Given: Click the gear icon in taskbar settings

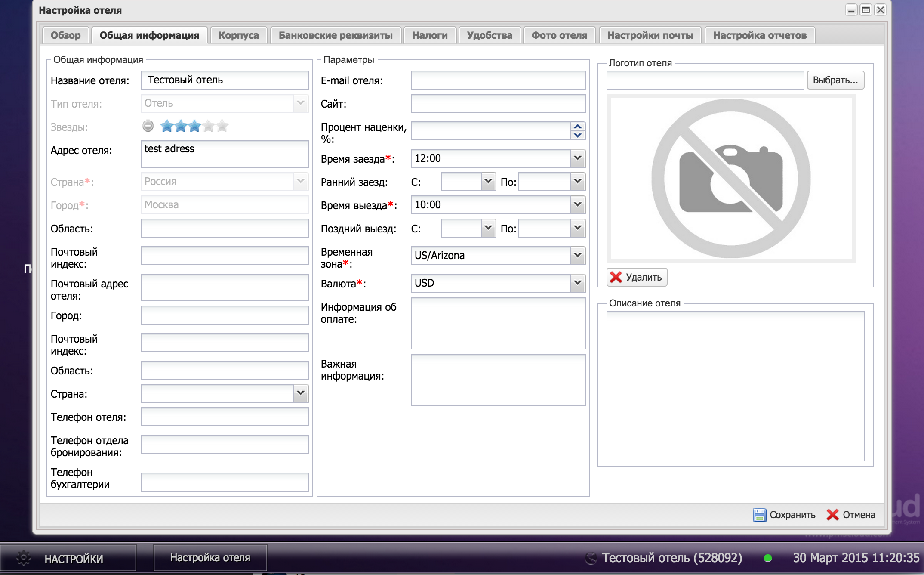Looking at the screenshot, I should (x=24, y=558).
